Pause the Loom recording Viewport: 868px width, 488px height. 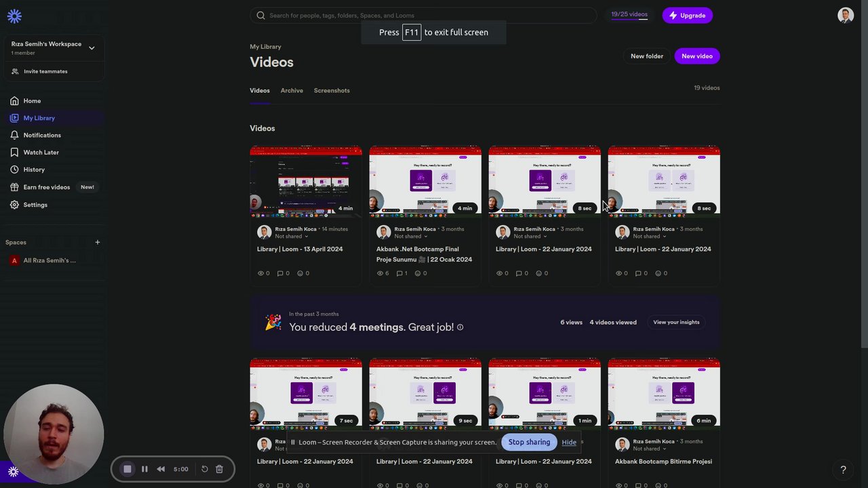click(144, 469)
